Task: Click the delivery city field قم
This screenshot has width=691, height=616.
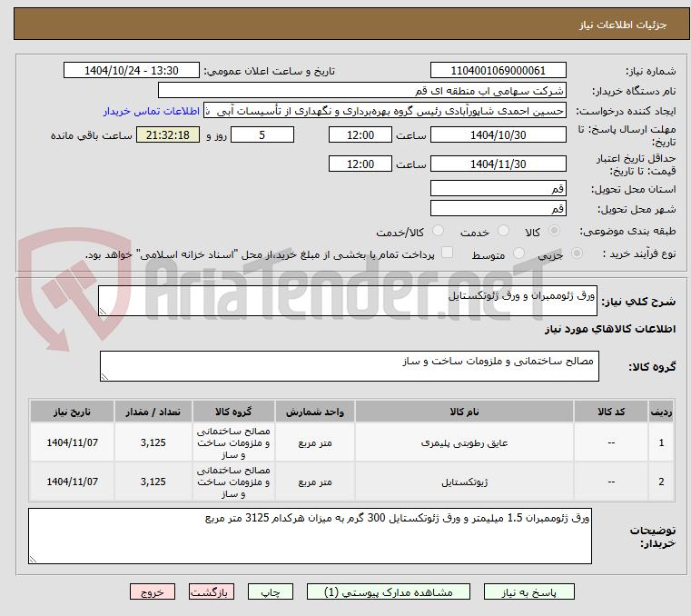Action: click(498, 209)
